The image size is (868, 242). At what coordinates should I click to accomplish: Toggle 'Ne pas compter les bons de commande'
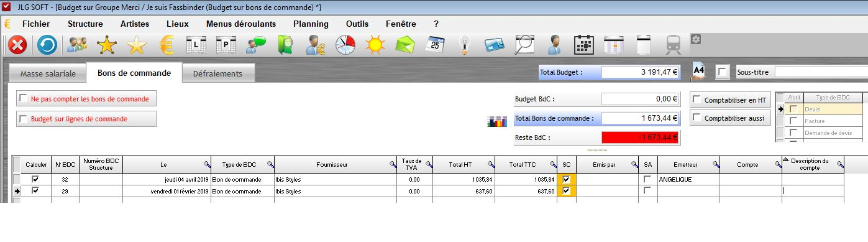point(24,98)
